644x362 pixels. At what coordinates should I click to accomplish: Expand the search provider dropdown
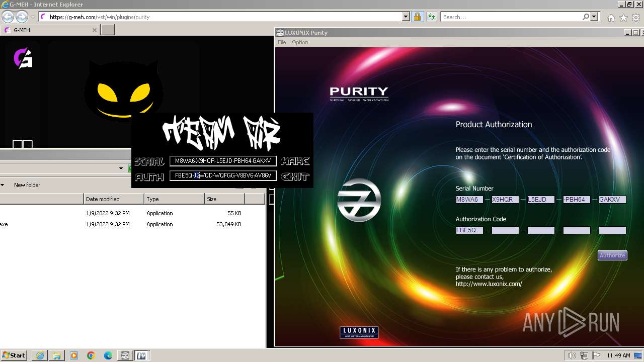pyautogui.click(x=594, y=17)
